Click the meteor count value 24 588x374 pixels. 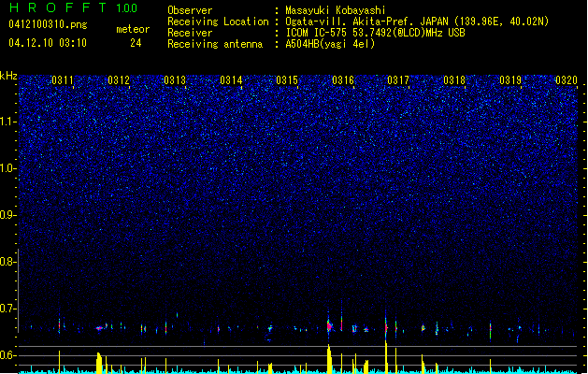pos(136,43)
